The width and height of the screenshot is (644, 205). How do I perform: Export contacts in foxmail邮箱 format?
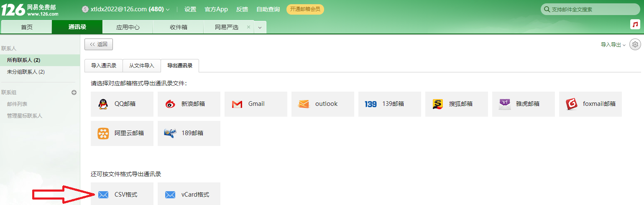pos(590,104)
